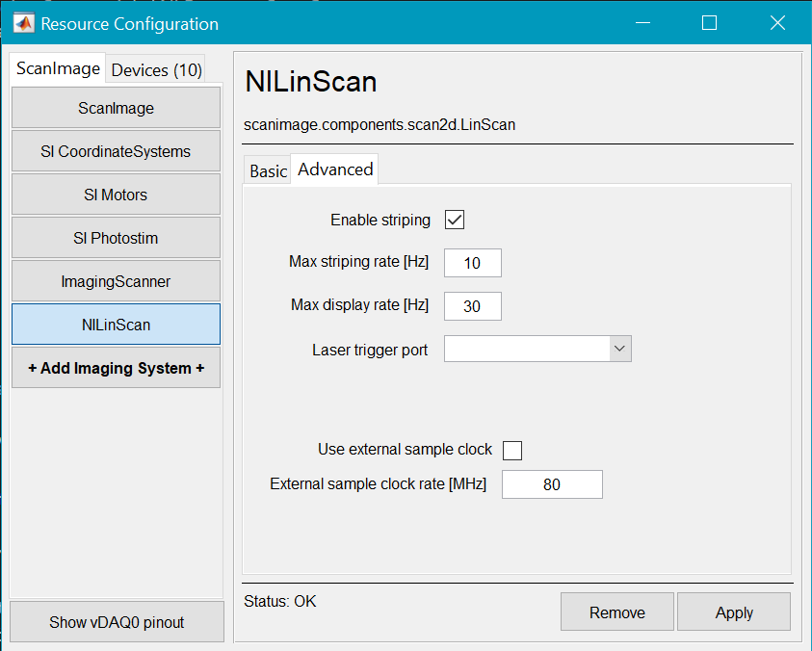This screenshot has height=651, width=812.
Task: Click Show vDAQ0 pinout button
Action: tap(117, 622)
